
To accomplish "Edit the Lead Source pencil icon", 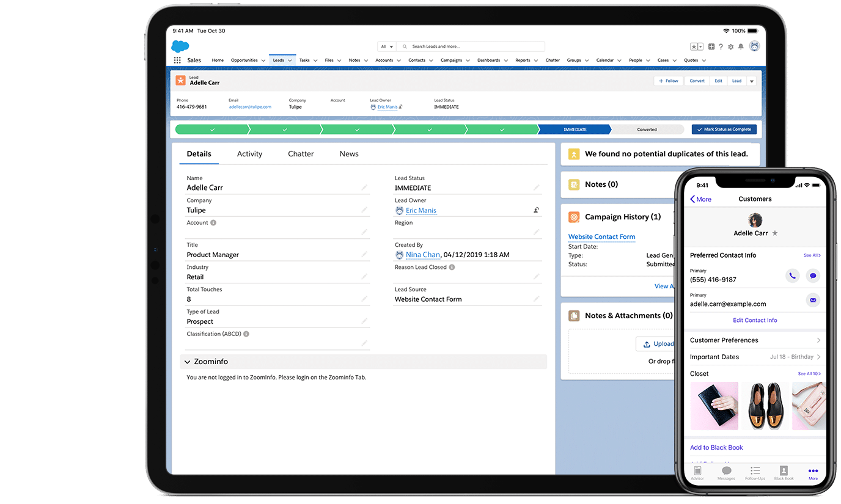I will [536, 299].
